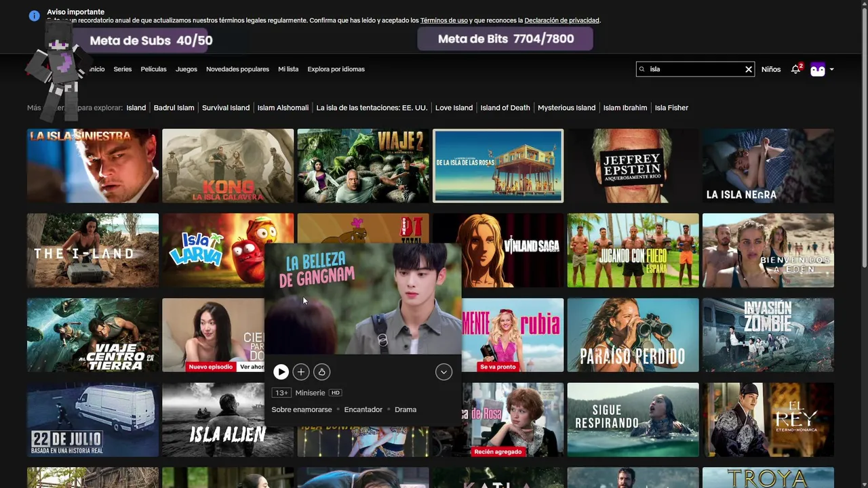
Task: Open La Isla Siniestra thumbnail
Action: [x=93, y=166]
